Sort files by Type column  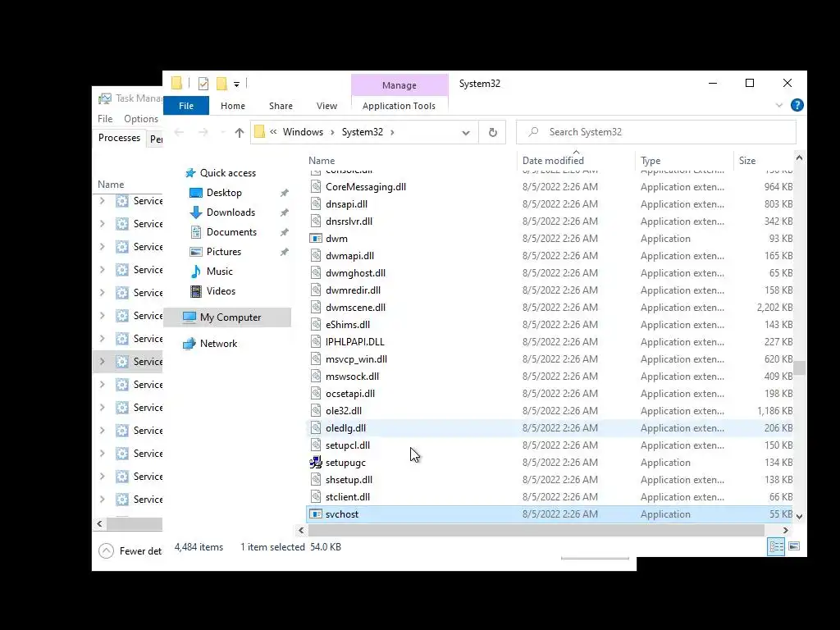651,160
